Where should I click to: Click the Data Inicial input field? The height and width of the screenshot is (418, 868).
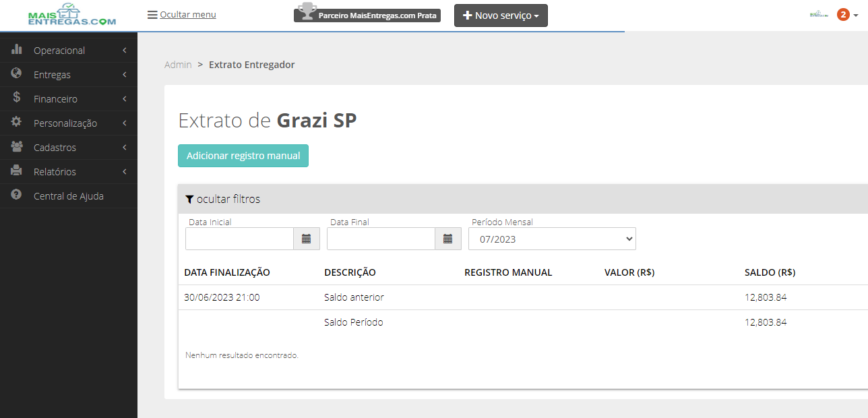[x=239, y=239]
